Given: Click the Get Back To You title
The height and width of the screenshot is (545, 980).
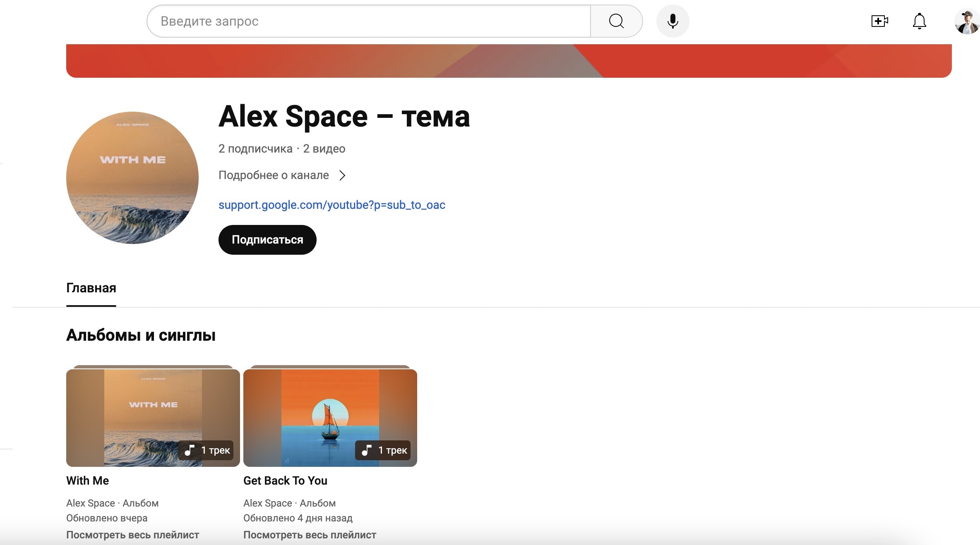Looking at the screenshot, I should pyautogui.click(x=285, y=480).
